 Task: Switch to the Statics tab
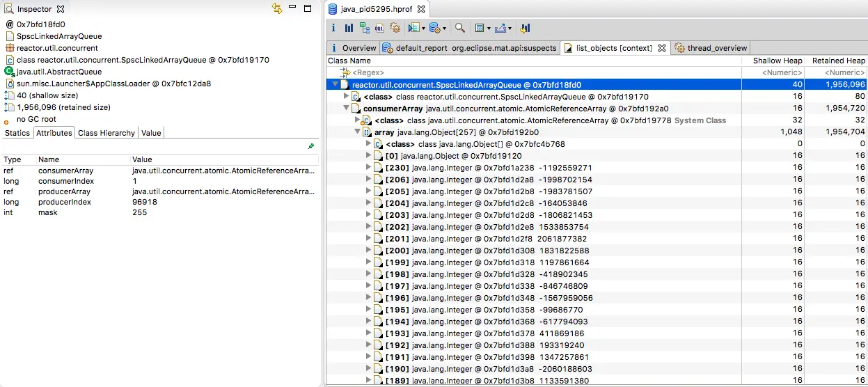pyautogui.click(x=17, y=133)
